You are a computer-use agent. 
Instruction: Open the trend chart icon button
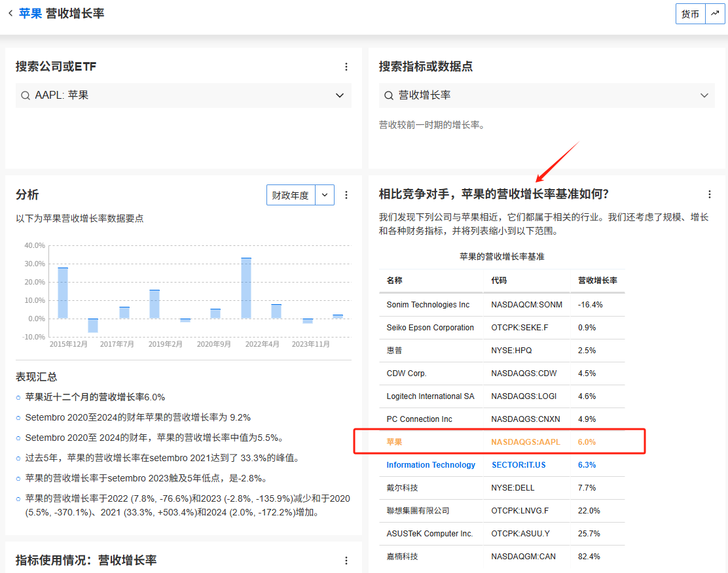[x=715, y=14]
